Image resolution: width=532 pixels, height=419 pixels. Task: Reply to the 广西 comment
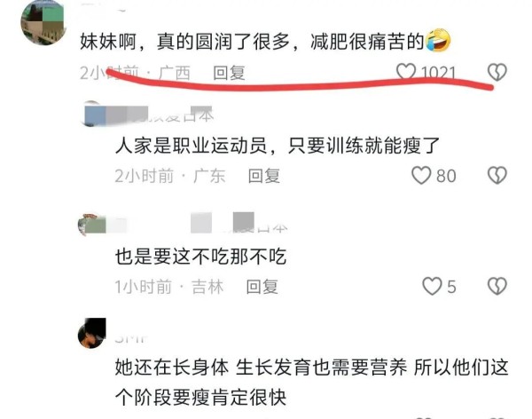click(229, 73)
